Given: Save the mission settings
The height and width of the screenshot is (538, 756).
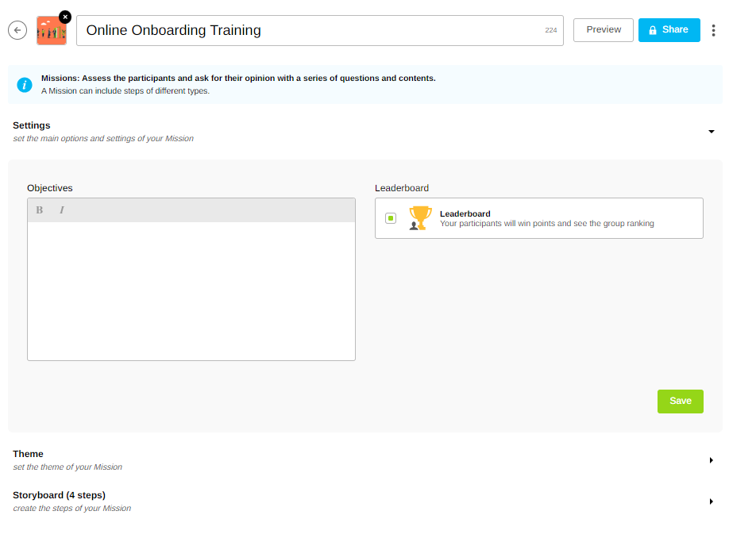Looking at the screenshot, I should click(x=680, y=401).
